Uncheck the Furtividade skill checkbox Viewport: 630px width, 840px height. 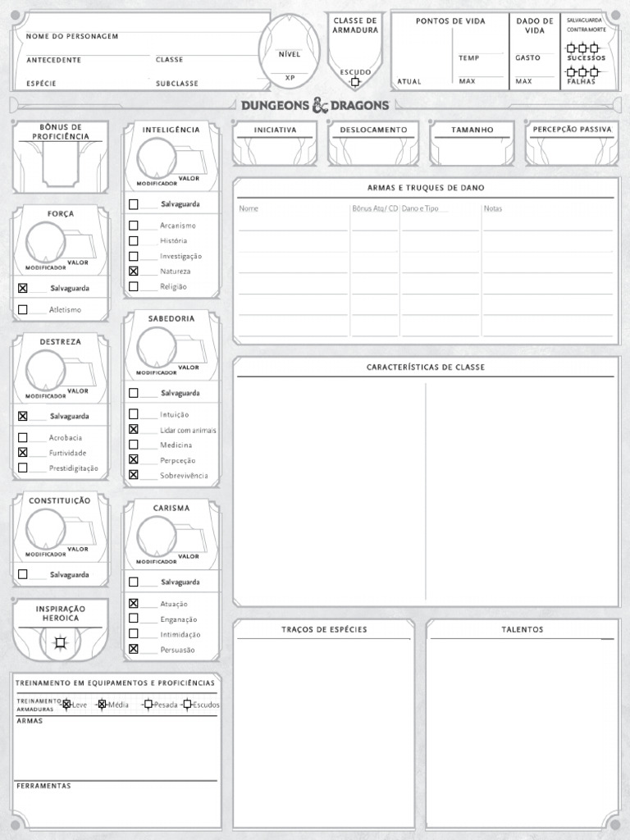23,453
